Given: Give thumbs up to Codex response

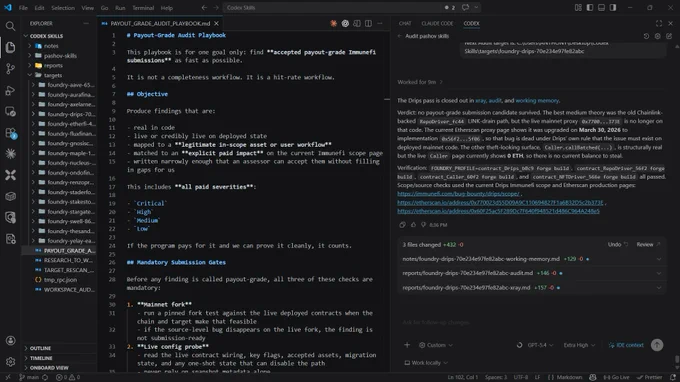Looking at the screenshot, I should point(413,225).
